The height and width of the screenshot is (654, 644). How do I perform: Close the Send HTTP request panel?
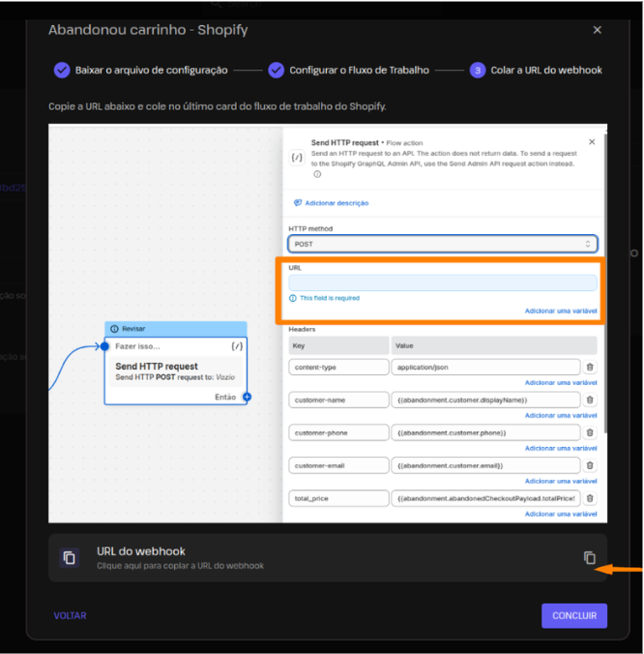(x=592, y=142)
